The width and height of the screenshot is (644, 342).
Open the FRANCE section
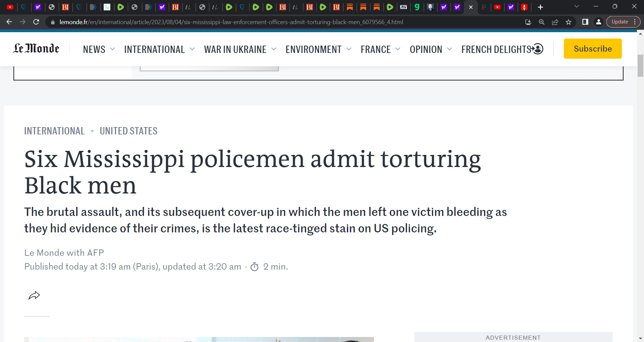click(x=375, y=49)
